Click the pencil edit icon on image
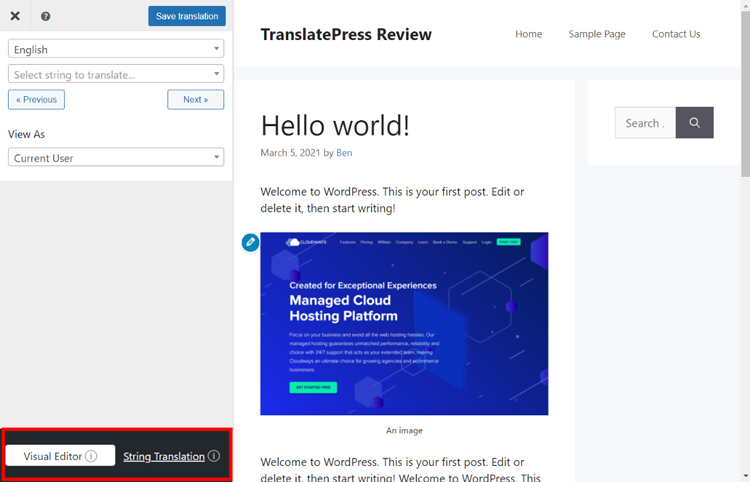The width and height of the screenshot is (750, 482). coord(250,242)
